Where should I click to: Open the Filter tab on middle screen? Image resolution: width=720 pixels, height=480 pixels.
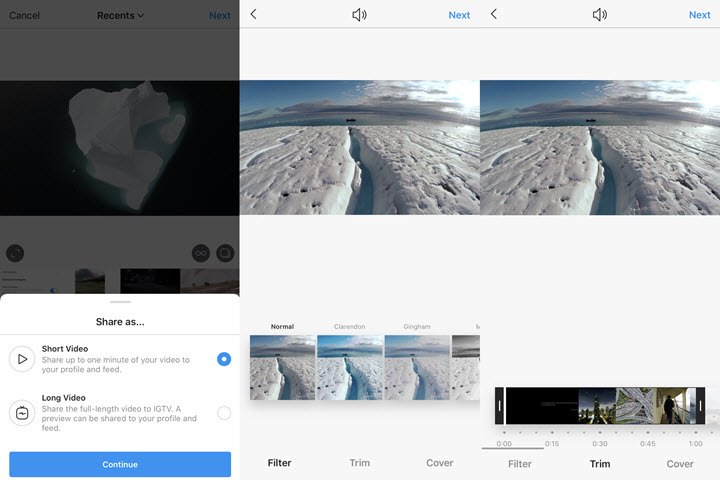(x=279, y=463)
